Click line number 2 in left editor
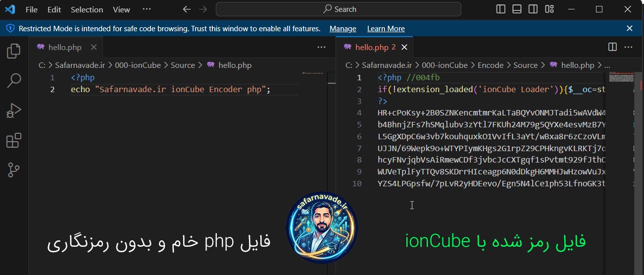The image size is (644, 275). click(x=52, y=89)
